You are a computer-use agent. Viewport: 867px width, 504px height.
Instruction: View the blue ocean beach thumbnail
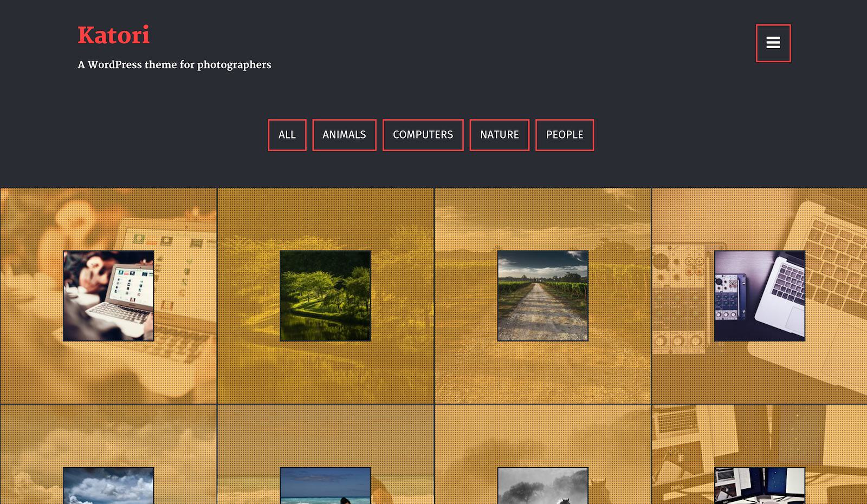pyautogui.click(x=325, y=486)
